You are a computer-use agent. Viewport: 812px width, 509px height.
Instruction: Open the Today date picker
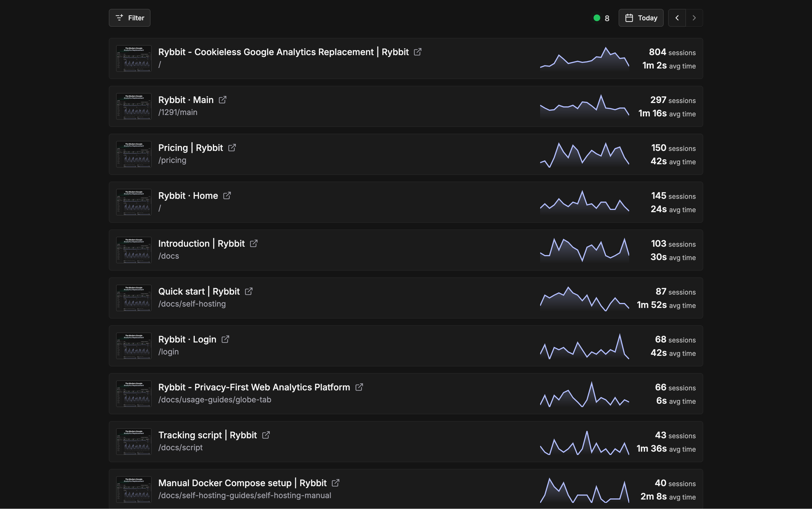coord(641,18)
